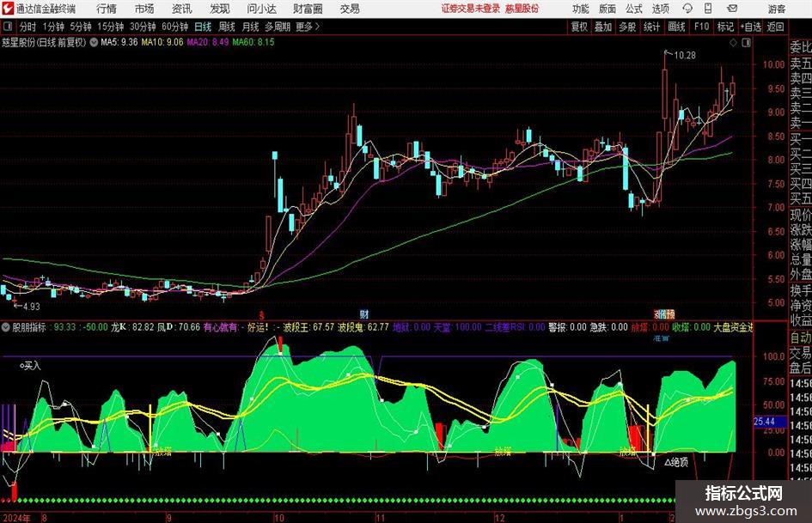Add stock with +自选 button
Viewport: 812px width, 523px height.
click(x=750, y=27)
